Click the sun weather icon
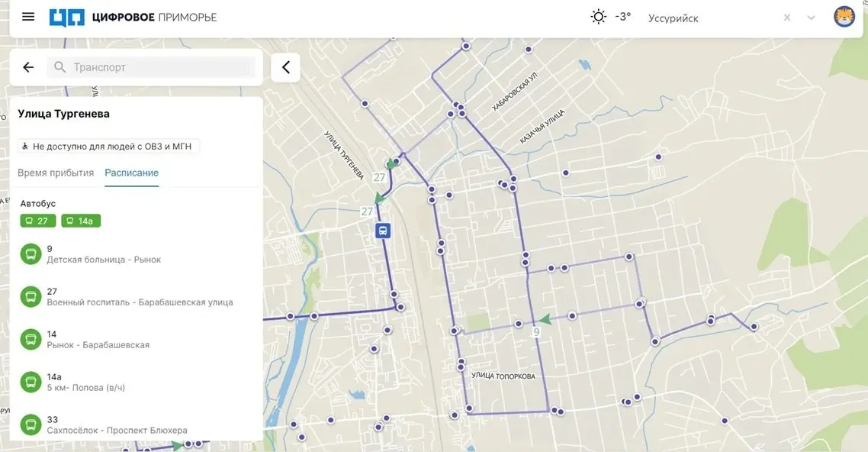 click(x=599, y=17)
